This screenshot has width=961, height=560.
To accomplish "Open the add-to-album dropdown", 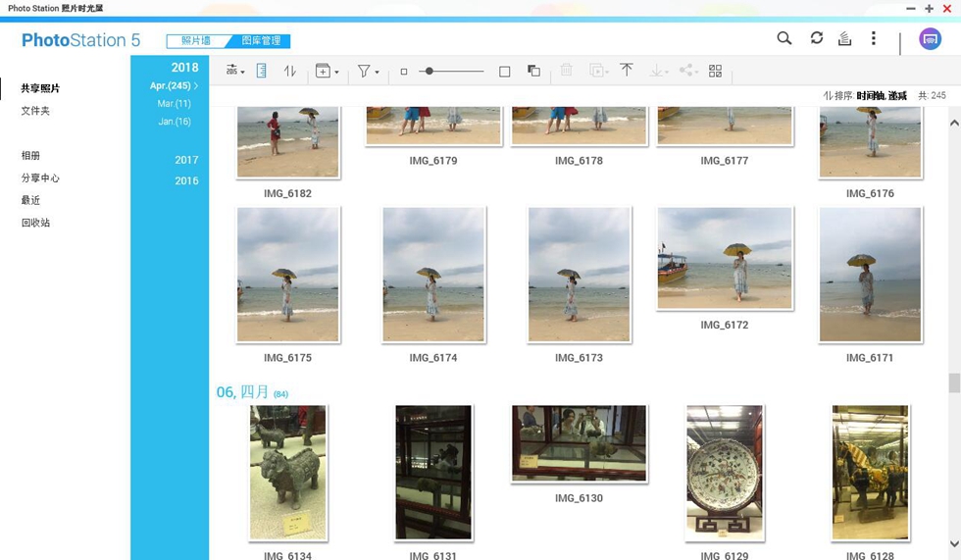I will pos(327,71).
